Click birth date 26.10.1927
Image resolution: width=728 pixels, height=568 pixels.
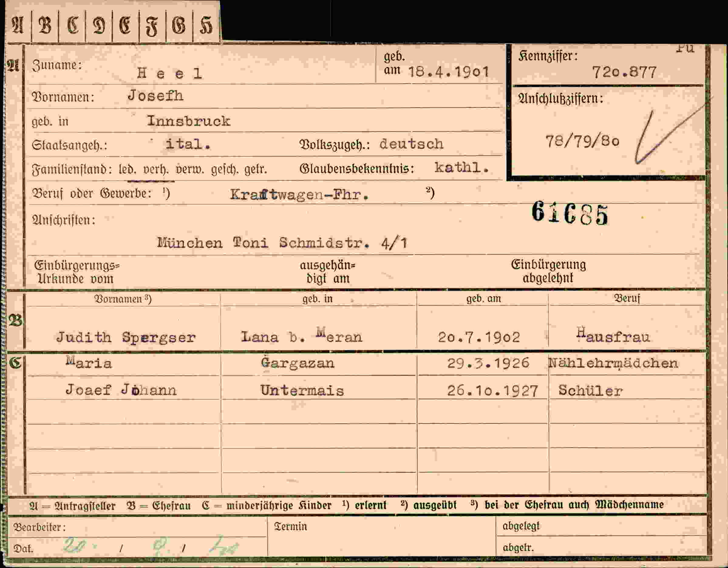click(492, 390)
